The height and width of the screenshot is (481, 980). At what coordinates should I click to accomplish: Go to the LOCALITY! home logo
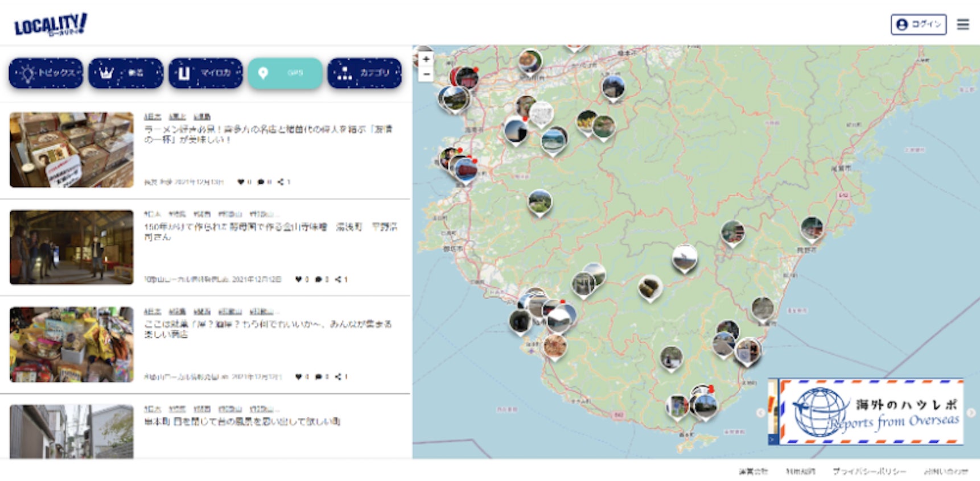pos(51,25)
